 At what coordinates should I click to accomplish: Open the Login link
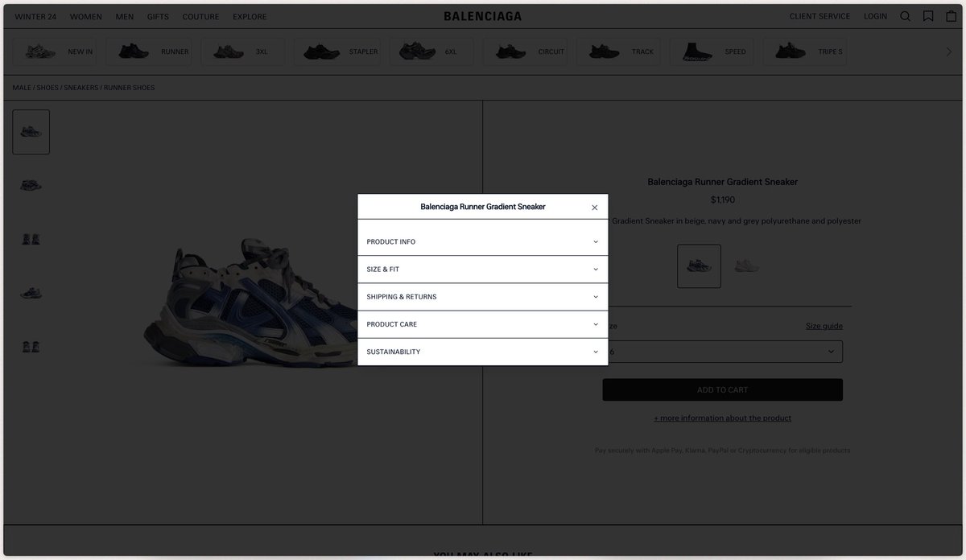coord(876,16)
